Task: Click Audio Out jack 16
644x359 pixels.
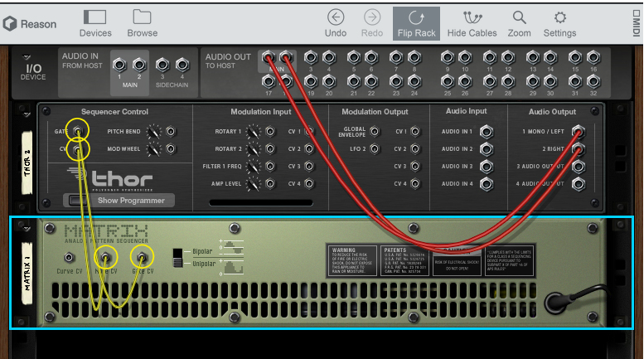Action: tap(593, 57)
